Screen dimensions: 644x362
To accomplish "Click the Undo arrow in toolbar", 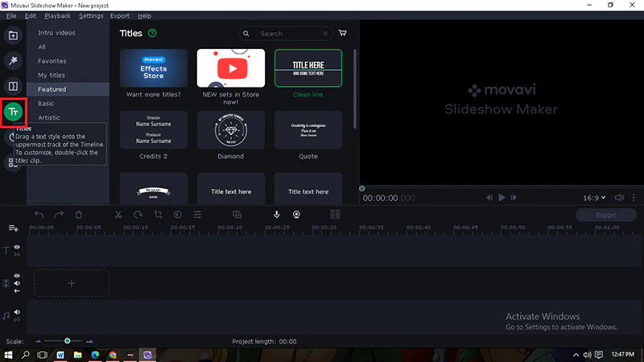I will (x=39, y=214).
